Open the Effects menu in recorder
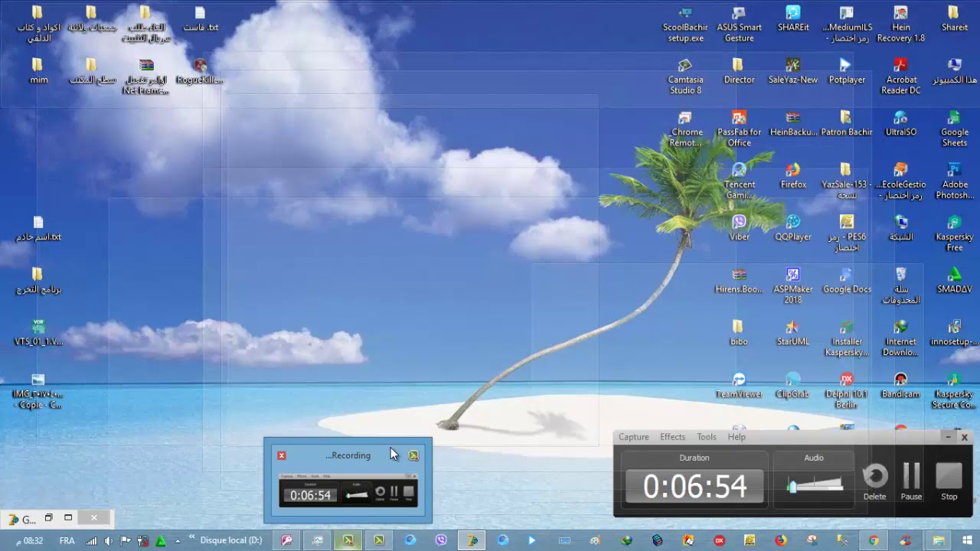Viewport: 980px width, 551px height. 672,437
